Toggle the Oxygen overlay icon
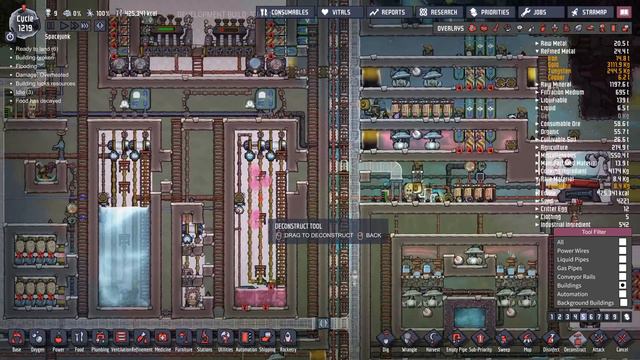Image resolution: width=640 pixels, height=360 pixels. point(472,28)
